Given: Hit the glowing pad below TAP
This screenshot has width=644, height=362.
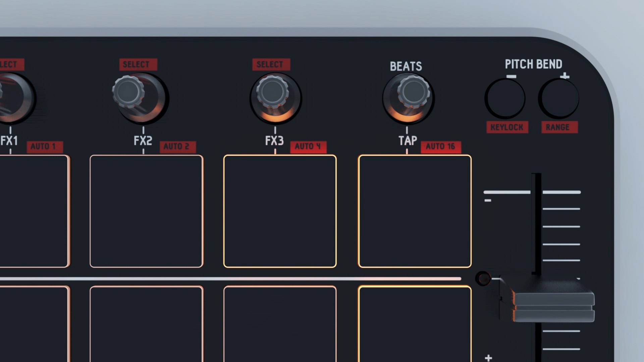Looking at the screenshot, I should click(415, 211).
